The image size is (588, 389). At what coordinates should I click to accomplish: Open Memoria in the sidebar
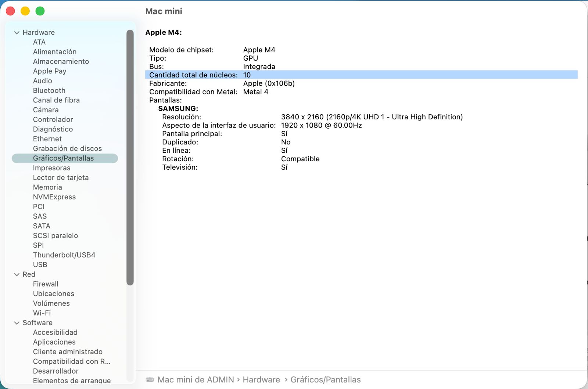coord(47,187)
